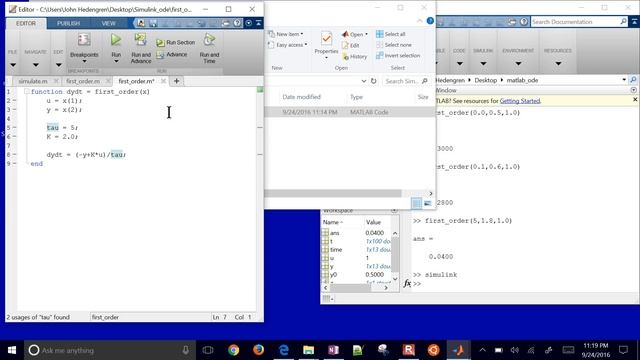This screenshot has height=360, width=640.
Task: Click Select none in File Explorer
Action: click(x=394, y=44)
